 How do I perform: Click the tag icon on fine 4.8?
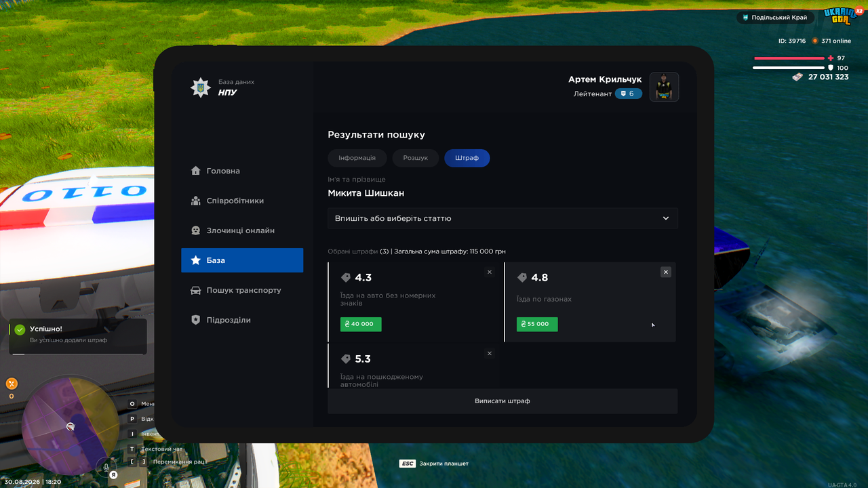coord(522,278)
